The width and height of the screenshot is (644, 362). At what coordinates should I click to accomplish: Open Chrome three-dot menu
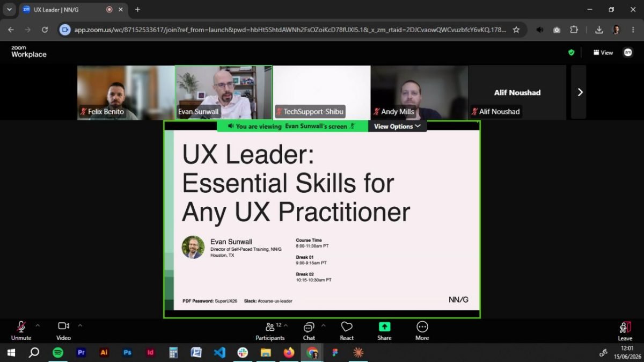633,30
